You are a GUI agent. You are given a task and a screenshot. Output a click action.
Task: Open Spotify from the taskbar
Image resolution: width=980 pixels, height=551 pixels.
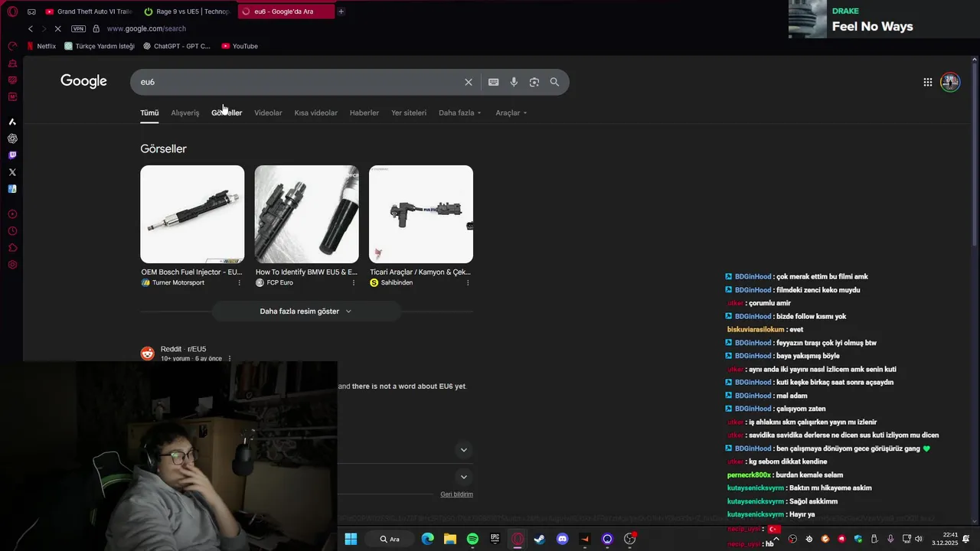[x=472, y=539]
